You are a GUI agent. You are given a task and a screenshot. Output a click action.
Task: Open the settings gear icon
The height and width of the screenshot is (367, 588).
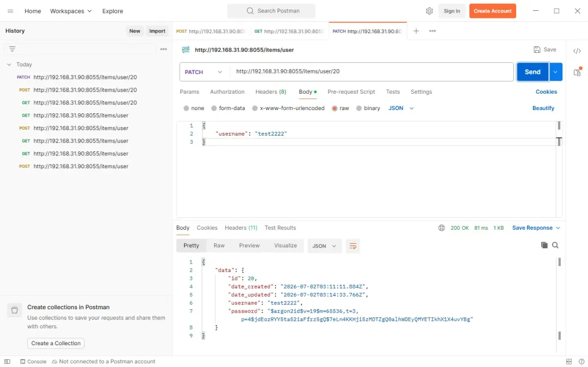[429, 11]
